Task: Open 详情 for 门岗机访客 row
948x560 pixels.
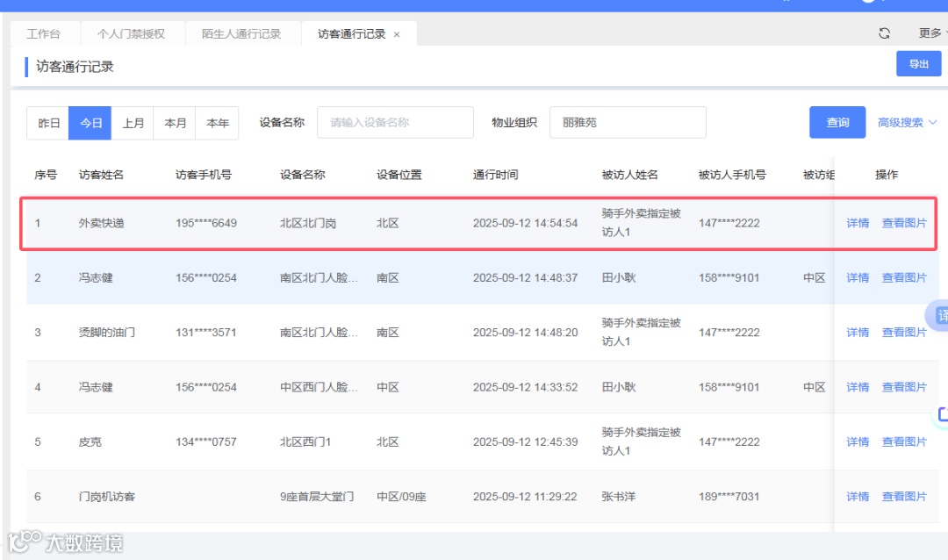Action: (858, 497)
